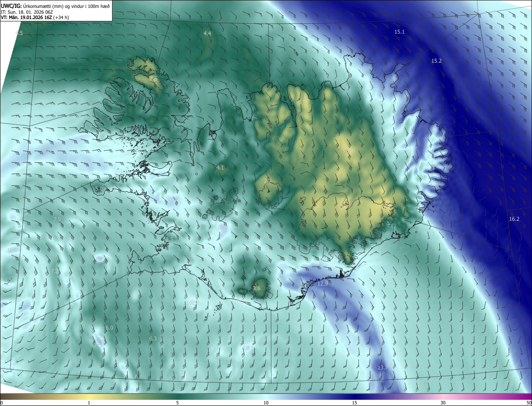The width and height of the screenshot is (532, 406).
Task: Click the colorbar tick label 1
Action: point(89,403)
